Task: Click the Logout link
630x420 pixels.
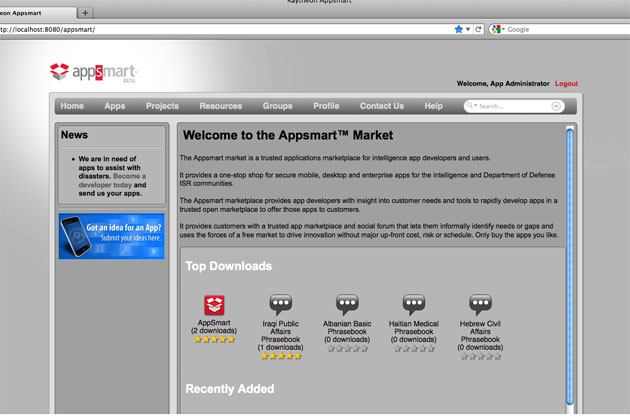Action: tap(566, 84)
